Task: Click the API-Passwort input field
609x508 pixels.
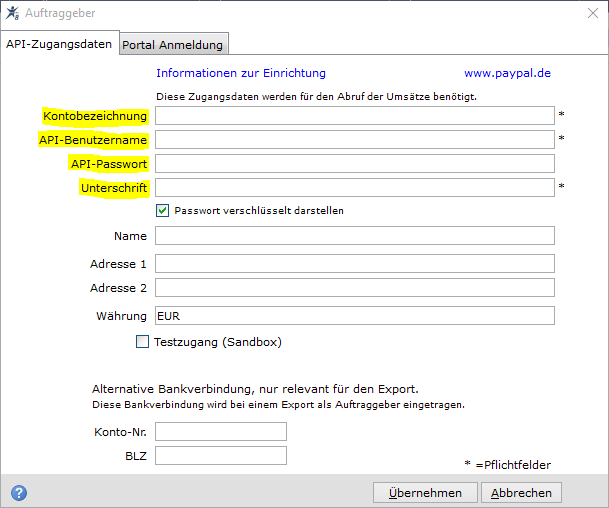Action: pos(355,164)
